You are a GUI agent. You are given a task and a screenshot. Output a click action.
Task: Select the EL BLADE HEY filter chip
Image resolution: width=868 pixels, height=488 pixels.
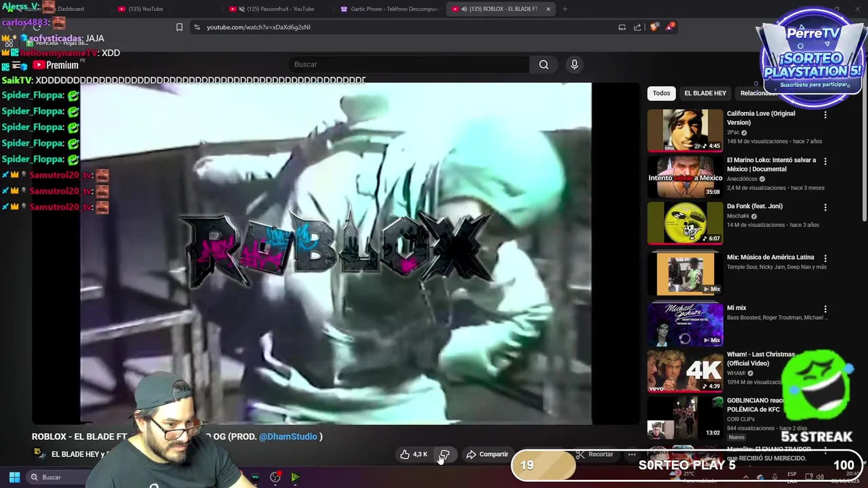tap(705, 93)
